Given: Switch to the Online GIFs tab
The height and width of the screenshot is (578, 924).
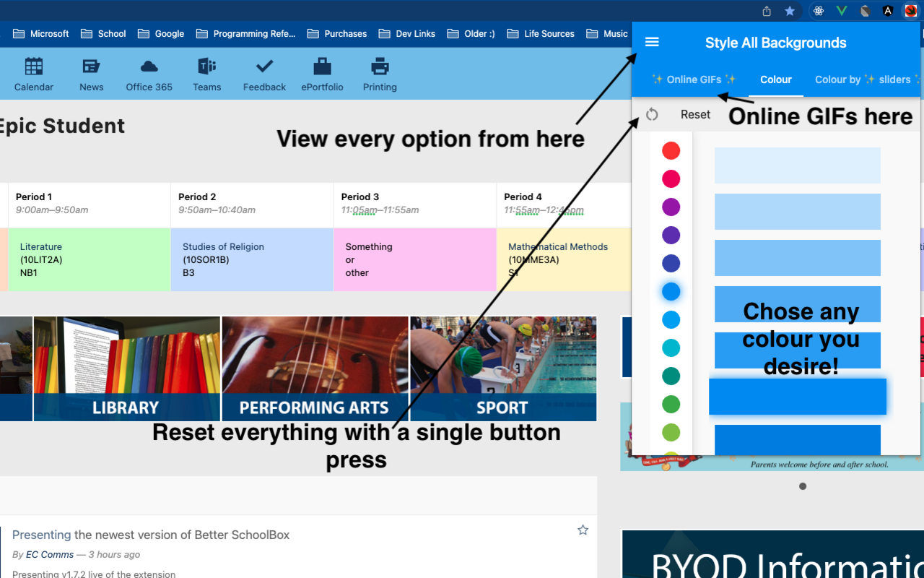Looking at the screenshot, I should (x=693, y=79).
